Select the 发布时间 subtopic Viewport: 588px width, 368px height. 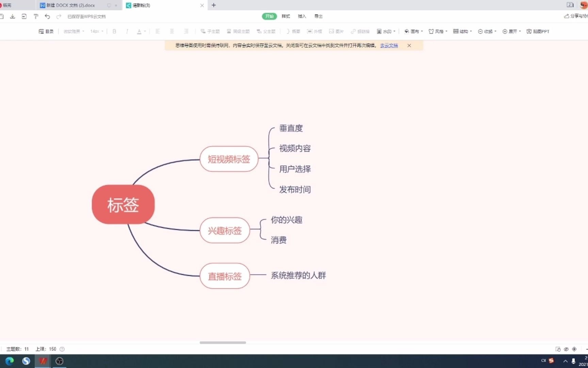[x=295, y=189]
